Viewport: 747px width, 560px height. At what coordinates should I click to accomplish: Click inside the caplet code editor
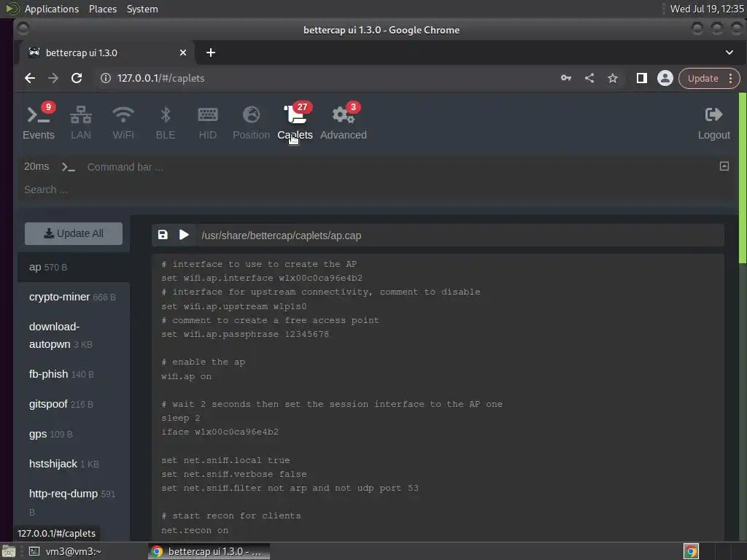point(438,397)
